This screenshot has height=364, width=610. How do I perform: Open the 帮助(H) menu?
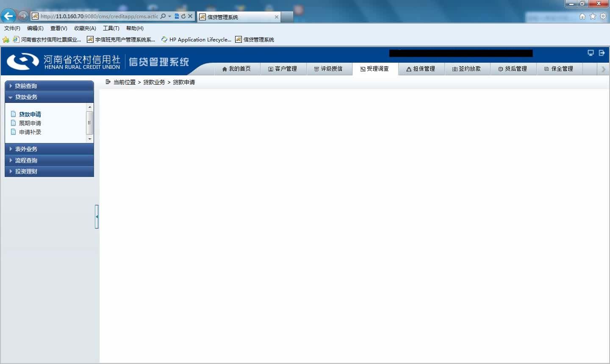[135, 28]
